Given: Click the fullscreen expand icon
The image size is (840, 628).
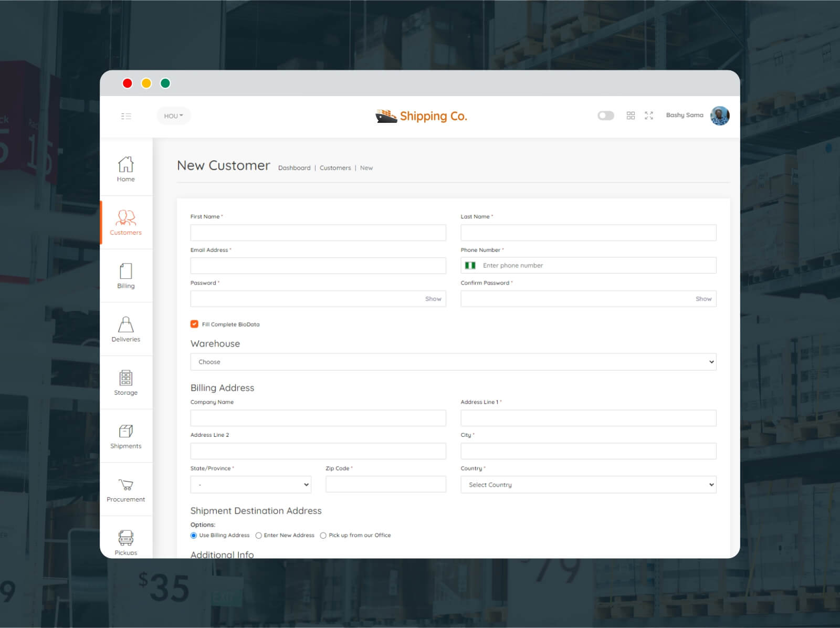Looking at the screenshot, I should click(649, 116).
